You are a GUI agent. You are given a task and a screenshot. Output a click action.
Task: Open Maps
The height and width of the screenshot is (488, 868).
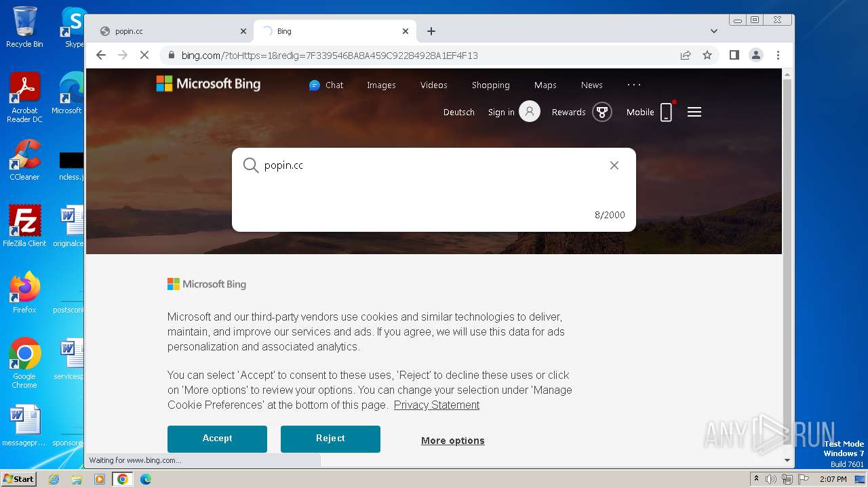545,85
